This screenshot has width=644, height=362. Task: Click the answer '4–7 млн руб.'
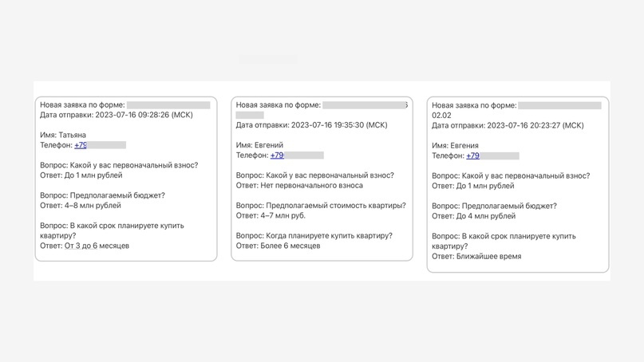tap(271, 215)
